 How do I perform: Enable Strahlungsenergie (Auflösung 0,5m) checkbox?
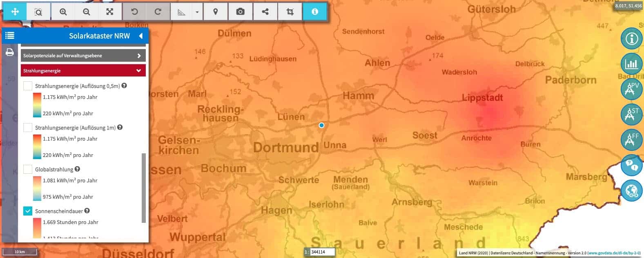pyautogui.click(x=28, y=86)
